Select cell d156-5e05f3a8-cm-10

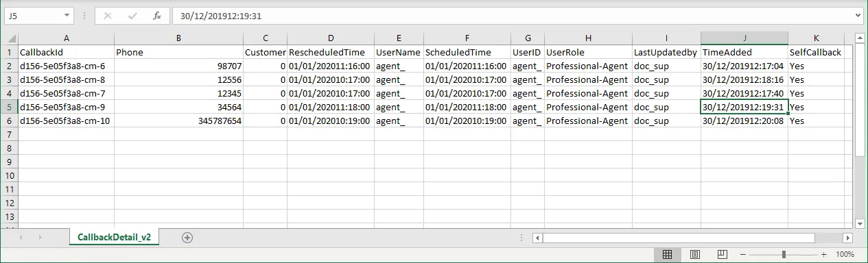coord(66,121)
